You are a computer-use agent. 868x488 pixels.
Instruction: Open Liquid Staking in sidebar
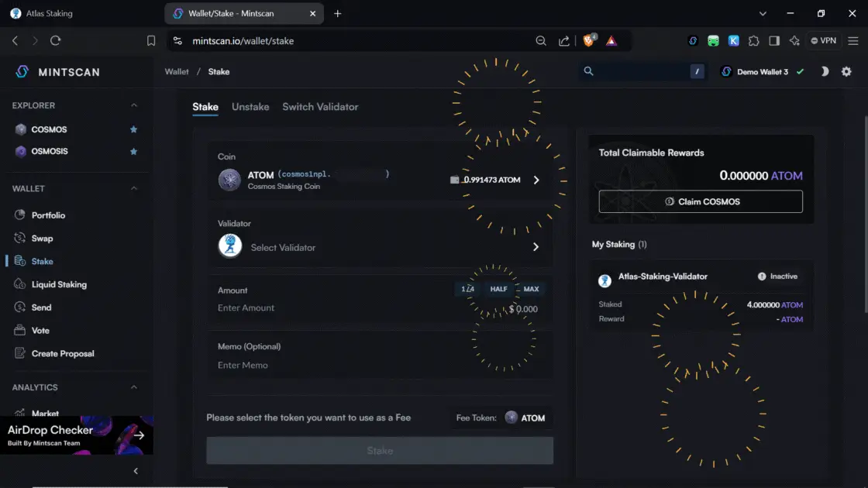[59, 284]
